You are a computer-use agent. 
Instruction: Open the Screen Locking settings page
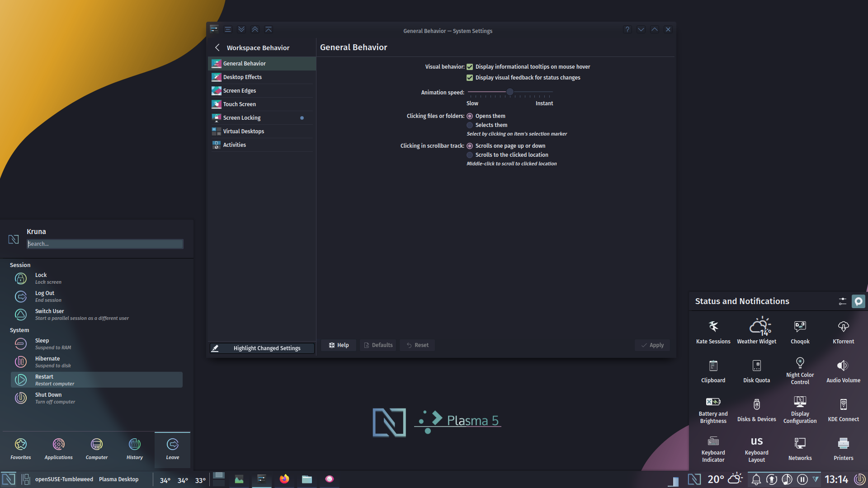(x=262, y=118)
